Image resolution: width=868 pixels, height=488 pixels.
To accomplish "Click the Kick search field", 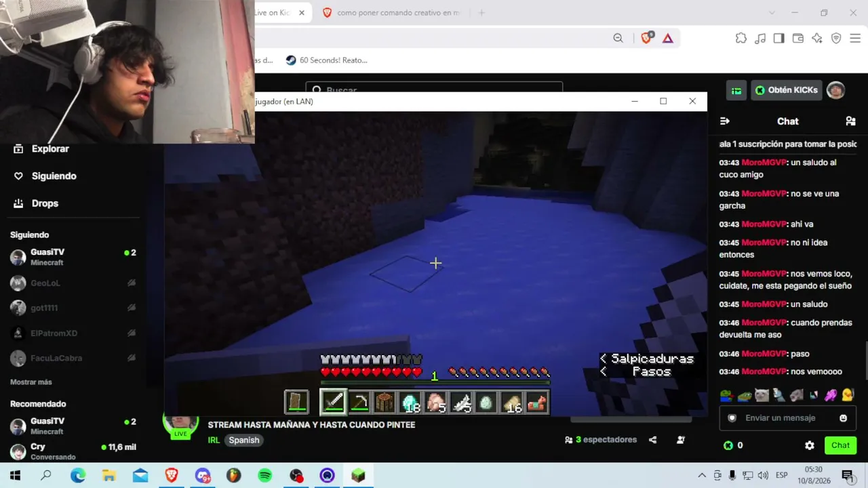I will click(x=434, y=89).
